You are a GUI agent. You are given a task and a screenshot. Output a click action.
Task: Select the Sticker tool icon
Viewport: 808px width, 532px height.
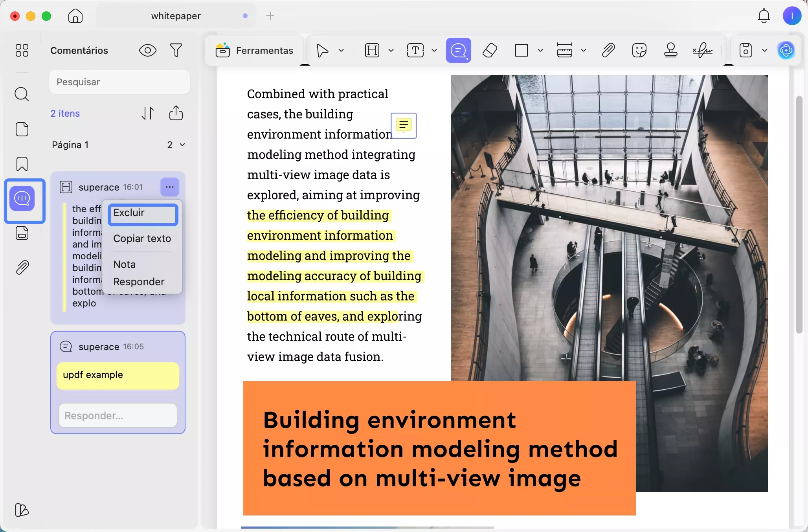click(x=639, y=50)
